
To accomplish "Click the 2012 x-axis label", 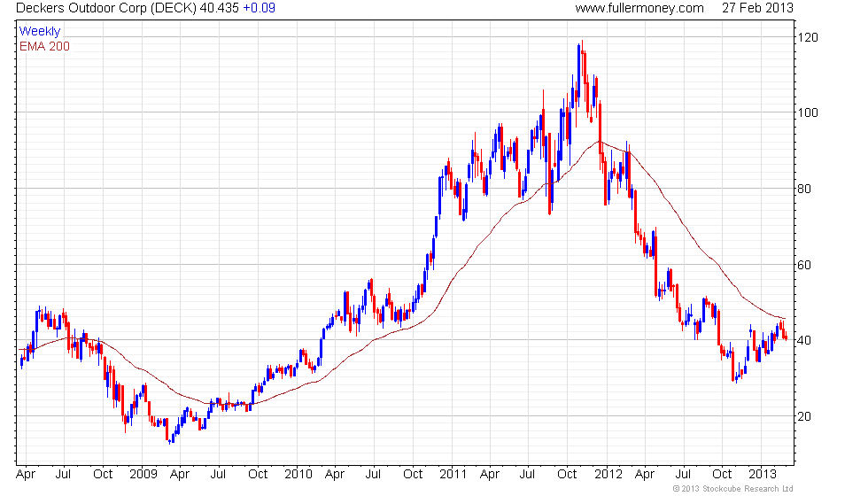I will [608, 474].
